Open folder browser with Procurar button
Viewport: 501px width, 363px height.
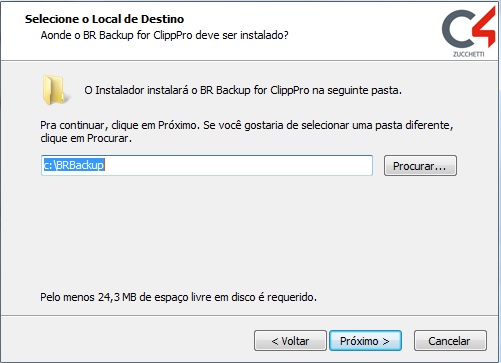click(420, 165)
